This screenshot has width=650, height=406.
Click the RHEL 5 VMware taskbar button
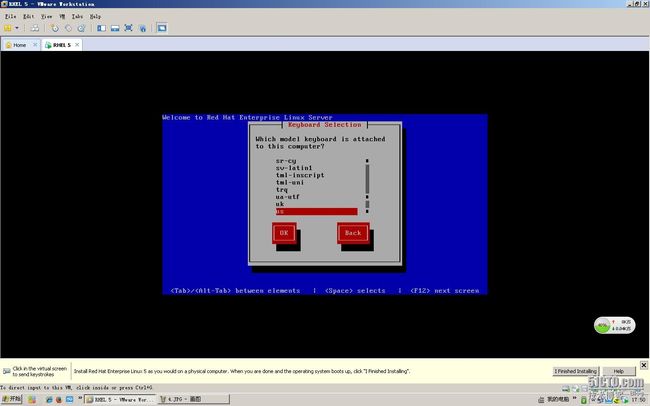(x=120, y=399)
